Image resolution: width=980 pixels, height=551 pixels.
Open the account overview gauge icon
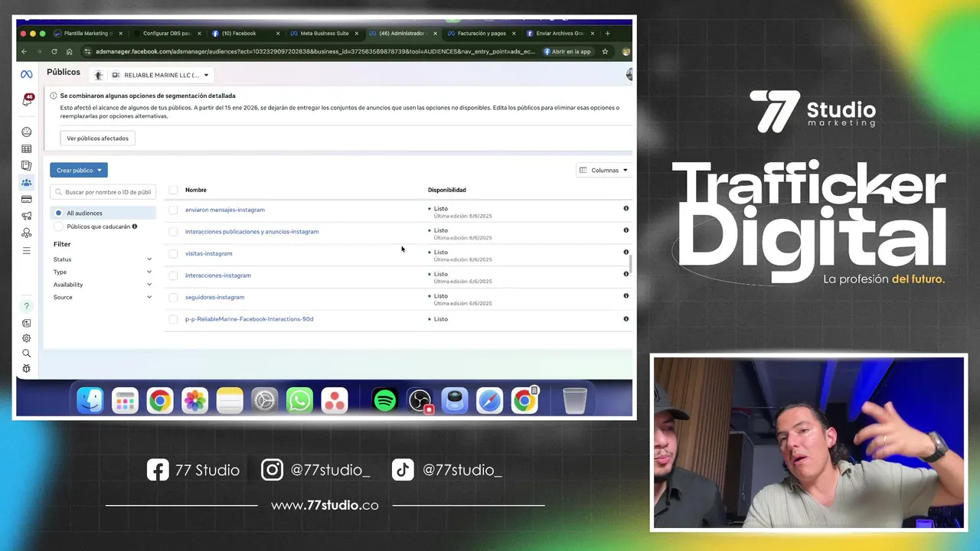tap(26, 132)
